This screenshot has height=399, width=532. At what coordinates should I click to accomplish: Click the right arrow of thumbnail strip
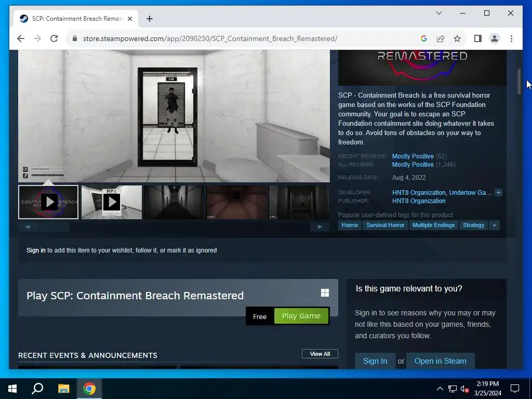(320, 227)
